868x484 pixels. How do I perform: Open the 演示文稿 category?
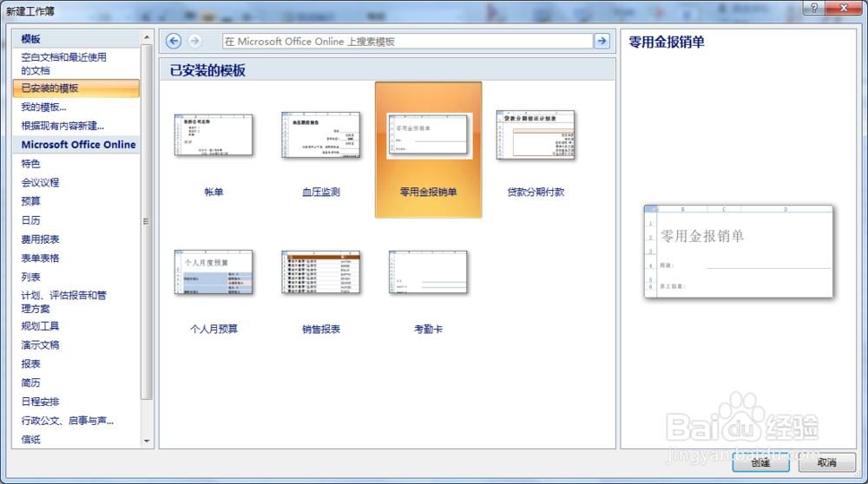pos(40,344)
